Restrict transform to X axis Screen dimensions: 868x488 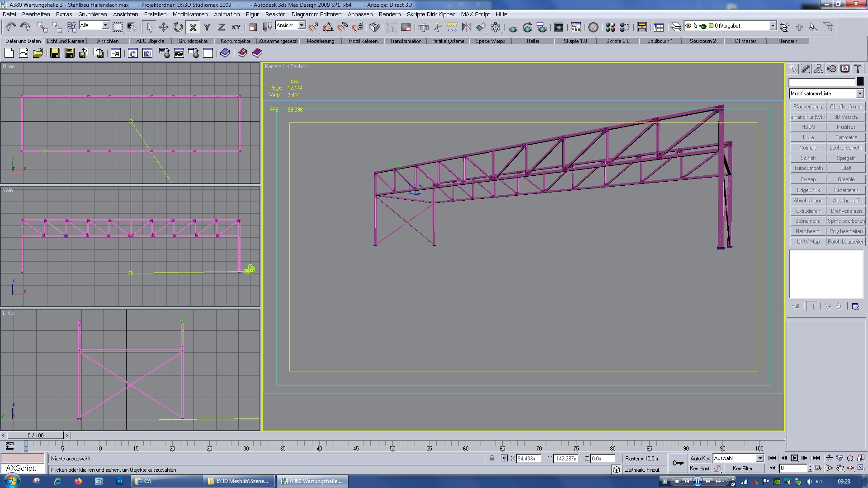[x=193, y=27]
